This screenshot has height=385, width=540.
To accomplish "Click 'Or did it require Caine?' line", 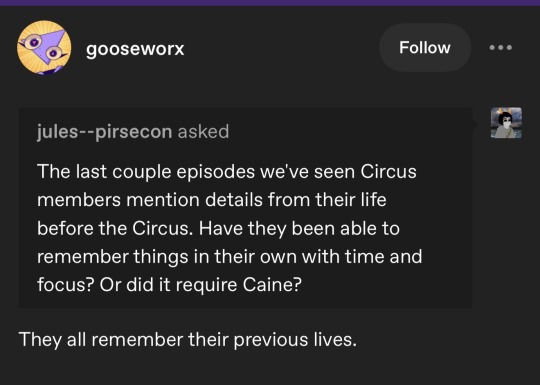I will (200, 285).
